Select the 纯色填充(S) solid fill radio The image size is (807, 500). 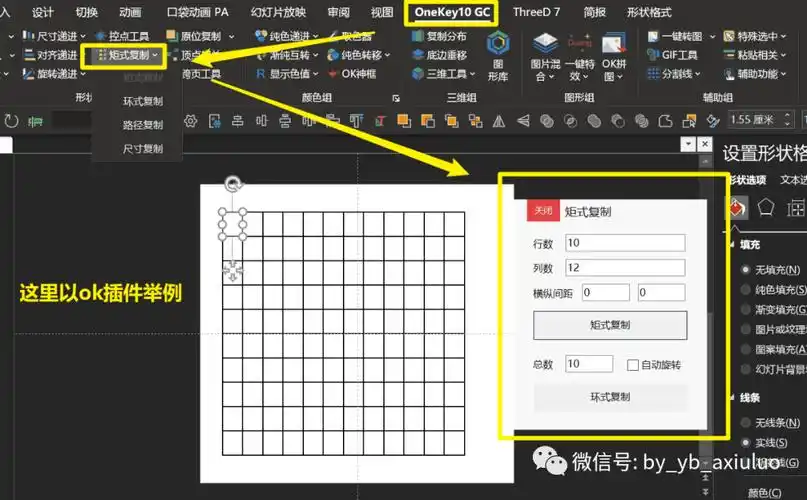tap(745, 289)
